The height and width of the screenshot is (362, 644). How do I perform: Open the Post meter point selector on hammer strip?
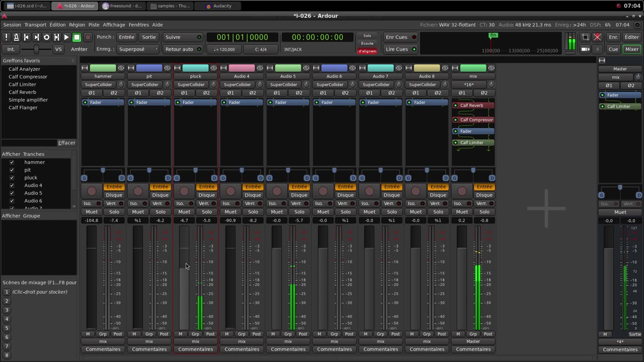point(118,334)
